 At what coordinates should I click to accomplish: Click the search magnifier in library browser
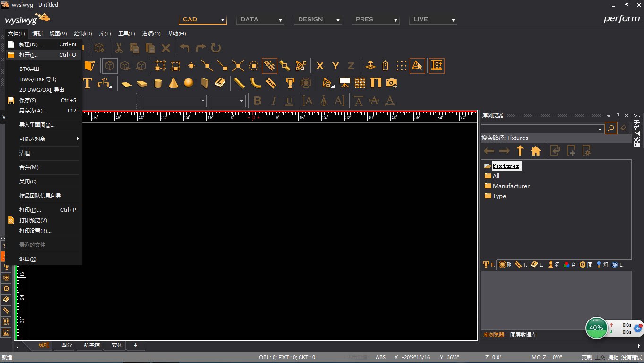610,128
